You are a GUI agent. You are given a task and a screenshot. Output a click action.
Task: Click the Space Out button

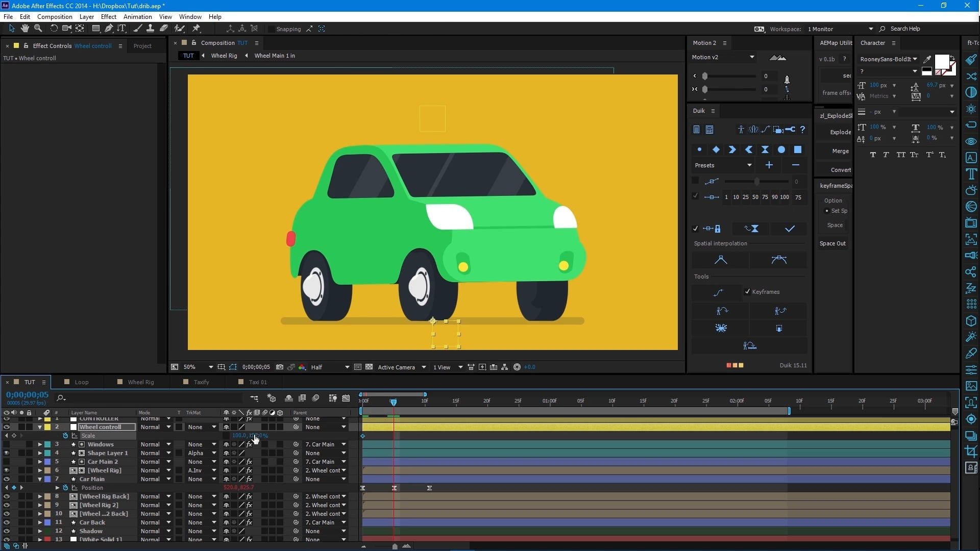point(832,243)
